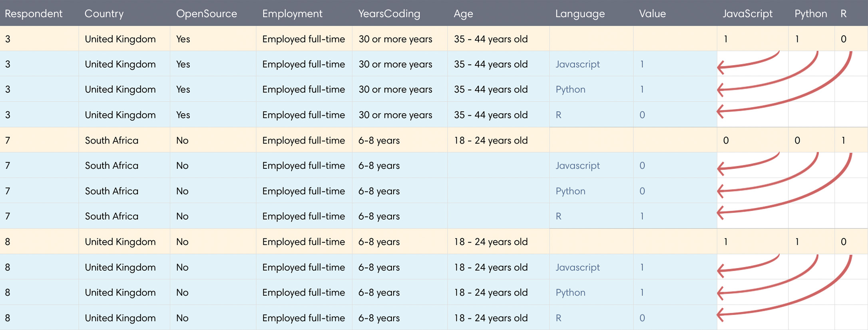868x330 pixels.
Task: Select the Python column header
Action: pyautogui.click(x=810, y=14)
